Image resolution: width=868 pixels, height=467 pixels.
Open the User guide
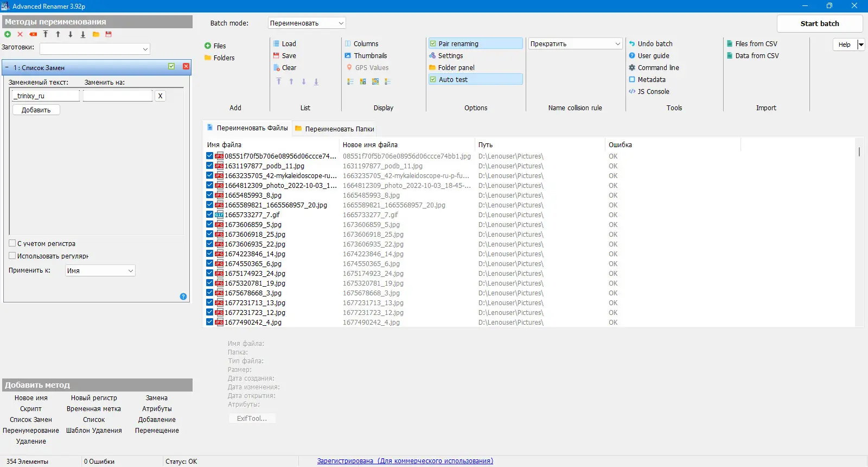pyautogui.click(x=649, y=55)
